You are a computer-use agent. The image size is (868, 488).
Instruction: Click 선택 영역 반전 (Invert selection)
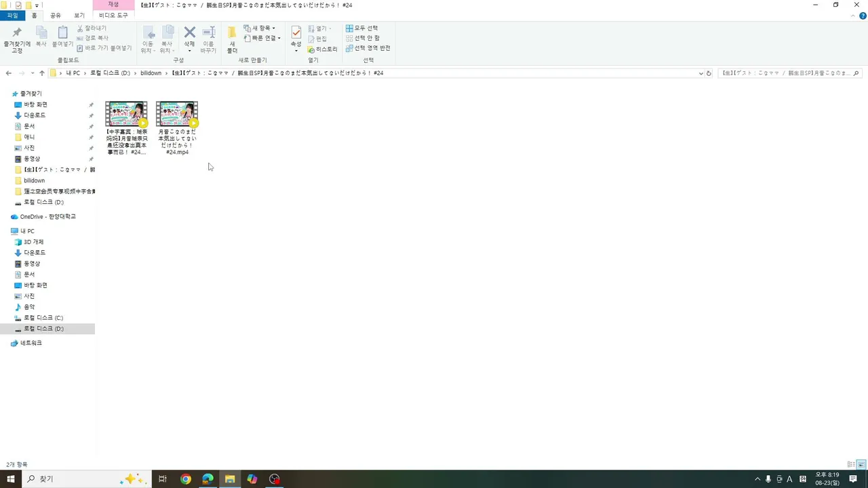[x=368, y=48]
